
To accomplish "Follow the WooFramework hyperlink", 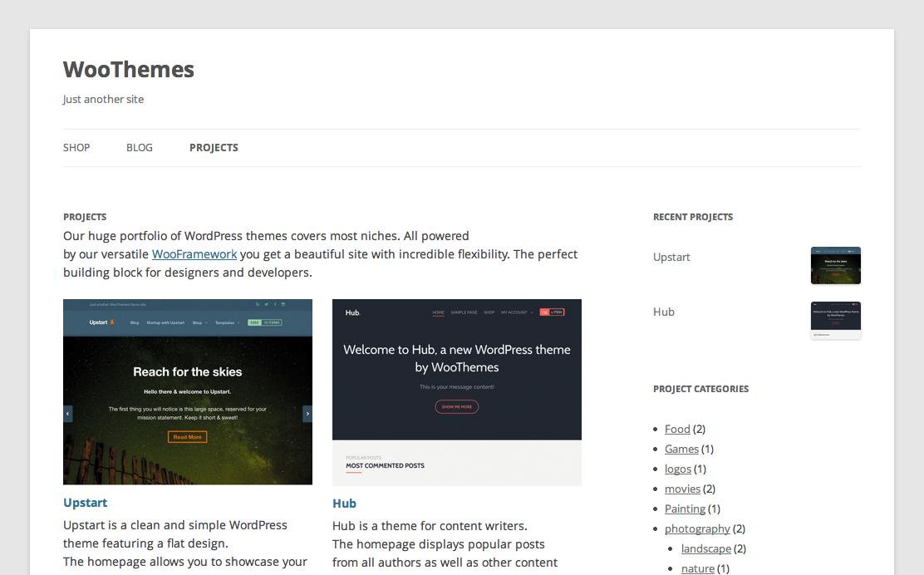I will 194,254.
